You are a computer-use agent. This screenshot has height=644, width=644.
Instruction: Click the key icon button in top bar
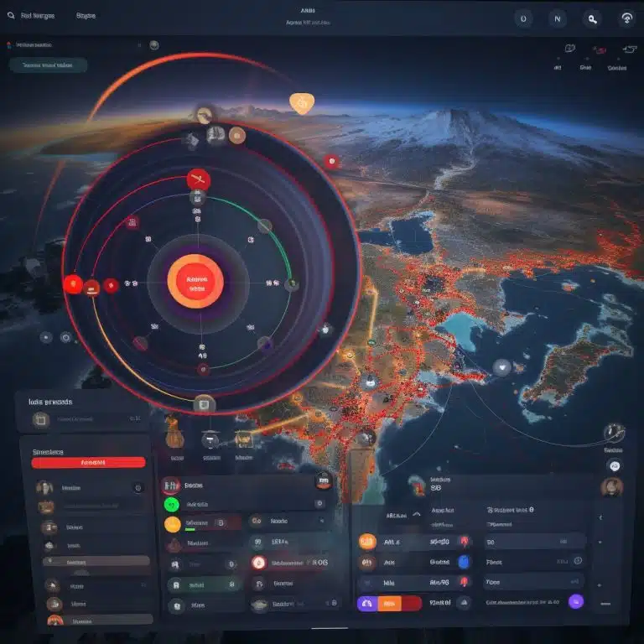click(592, 19)
